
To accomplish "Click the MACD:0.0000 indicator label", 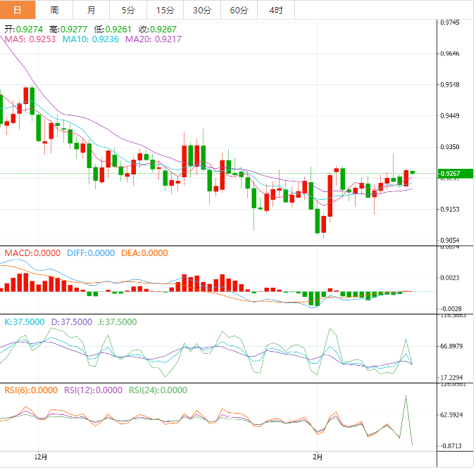I will (32, 253).
